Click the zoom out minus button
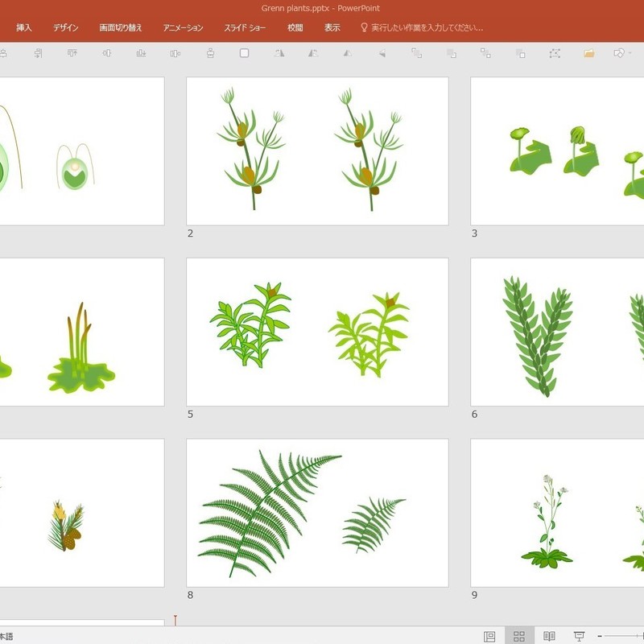 600,636
